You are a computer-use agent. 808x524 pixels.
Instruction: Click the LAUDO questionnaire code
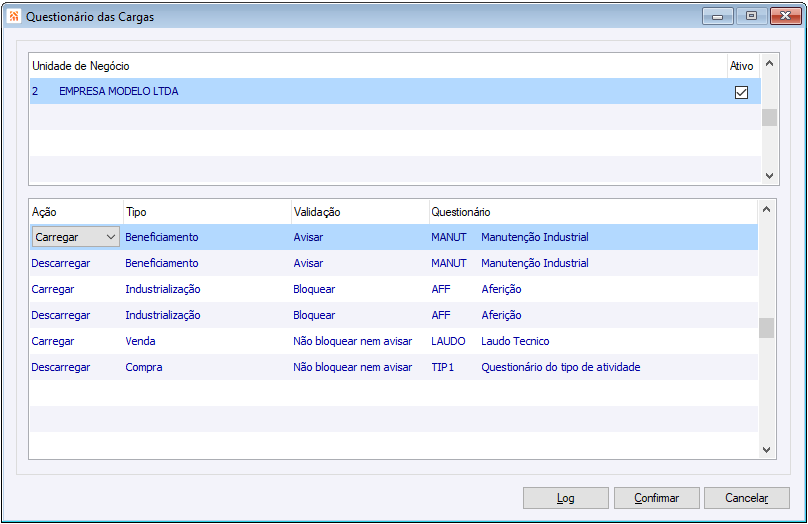pyautogui.click(x=448, y=341)
